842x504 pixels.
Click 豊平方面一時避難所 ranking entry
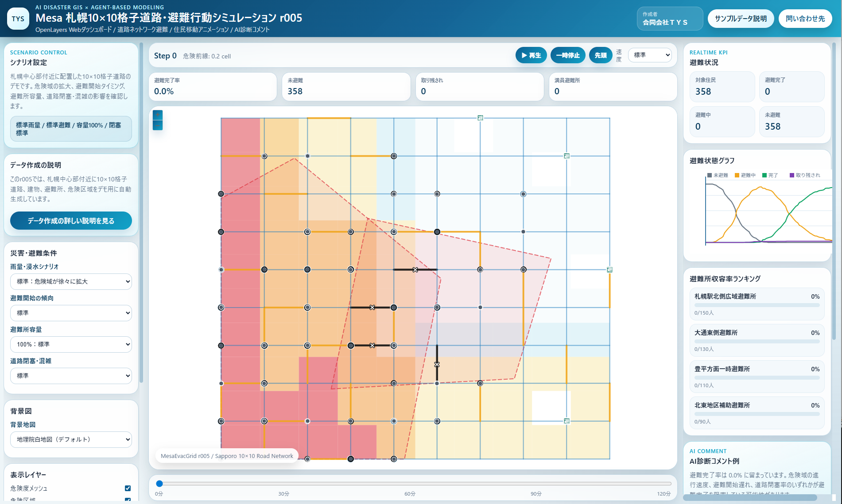(757, 377)
